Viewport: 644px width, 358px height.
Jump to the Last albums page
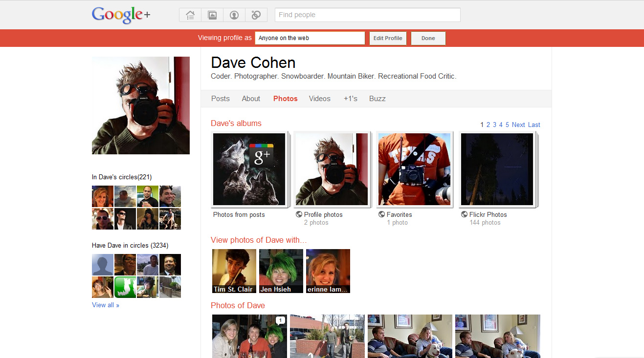(x=534, y=125)
